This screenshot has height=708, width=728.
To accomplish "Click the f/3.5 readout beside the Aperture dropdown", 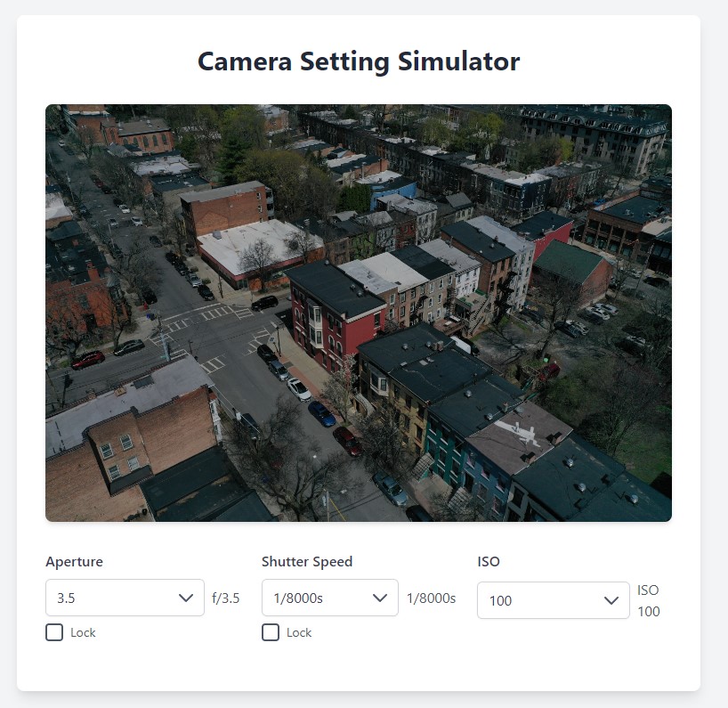I will pyautogui.click(x=225, y=598).
